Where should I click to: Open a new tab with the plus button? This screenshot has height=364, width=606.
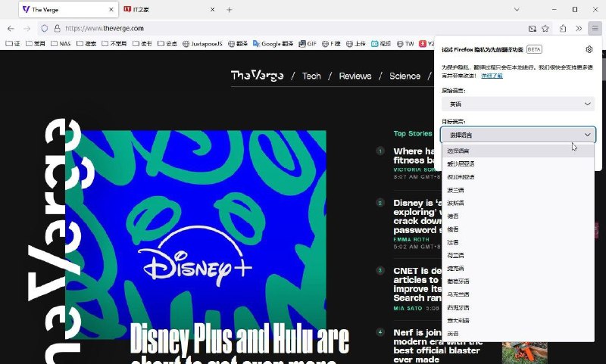230,10
